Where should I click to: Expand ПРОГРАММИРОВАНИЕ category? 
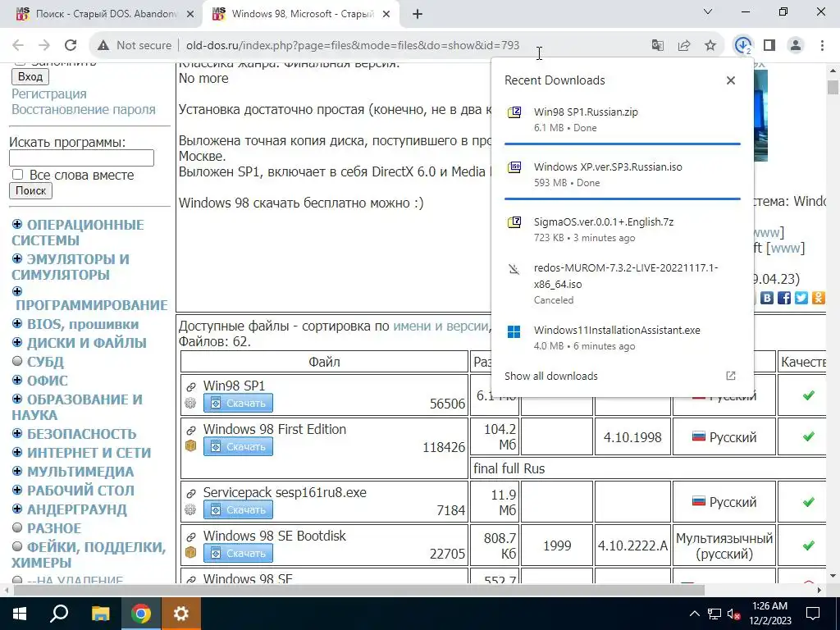17,291
